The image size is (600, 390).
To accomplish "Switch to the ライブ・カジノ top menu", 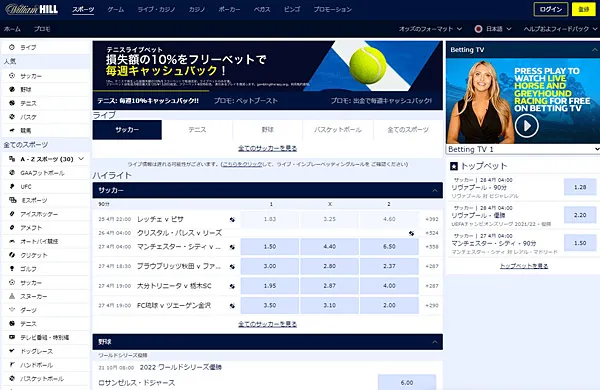I will pos(157,10).
